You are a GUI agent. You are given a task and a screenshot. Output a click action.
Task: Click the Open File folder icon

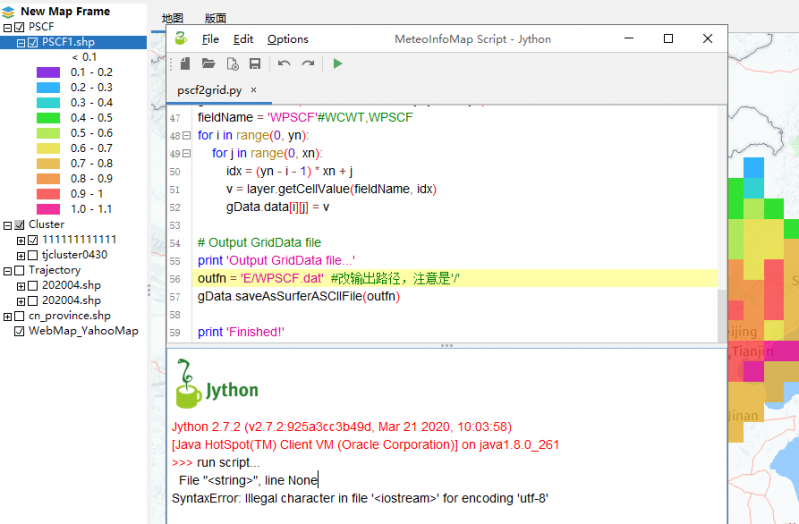[x=208, y=64]
